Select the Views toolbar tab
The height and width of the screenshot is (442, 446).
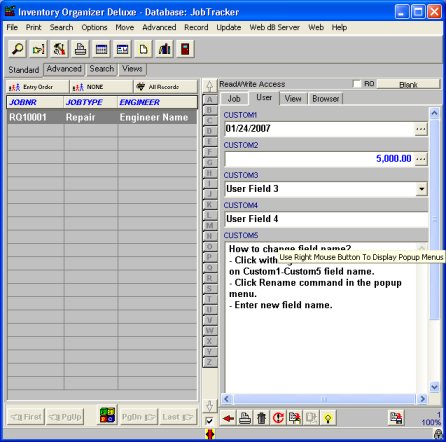coord(132,69)
